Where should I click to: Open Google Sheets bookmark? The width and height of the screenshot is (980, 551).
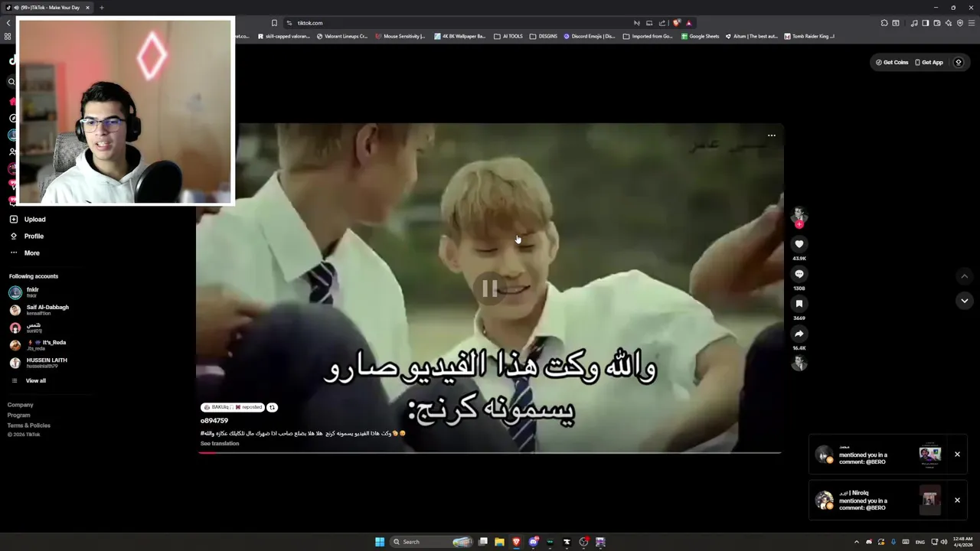coord(701,36)
